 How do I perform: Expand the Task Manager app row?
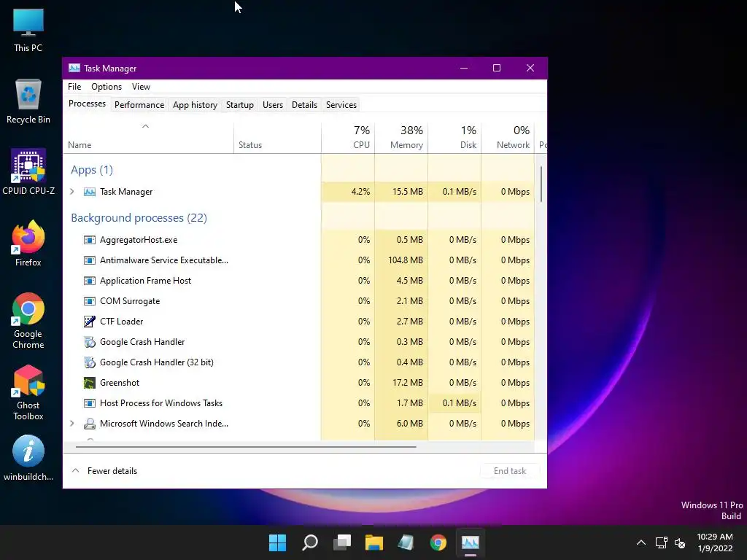72,192
